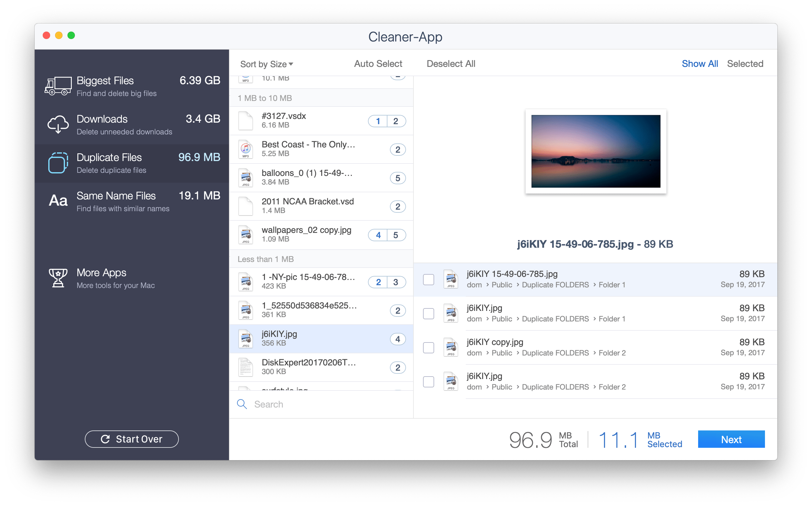Viewport: 812px width, 506px height.
Task: Toggle checkbox for j6iKIY copy.jpg
Action: pyautogui.click(x=429, y=346)
